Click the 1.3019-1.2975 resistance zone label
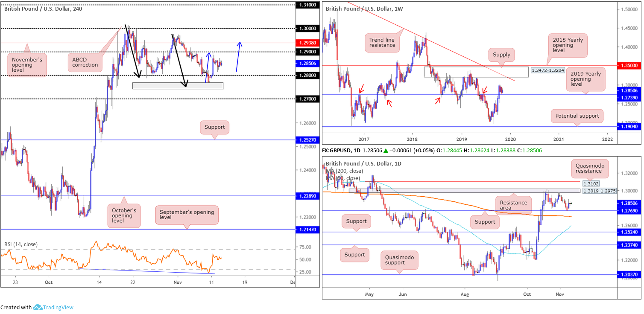Image resolution: width=644 pixels, height=314 pixels. pyautogui.click(x=600, y=191)
